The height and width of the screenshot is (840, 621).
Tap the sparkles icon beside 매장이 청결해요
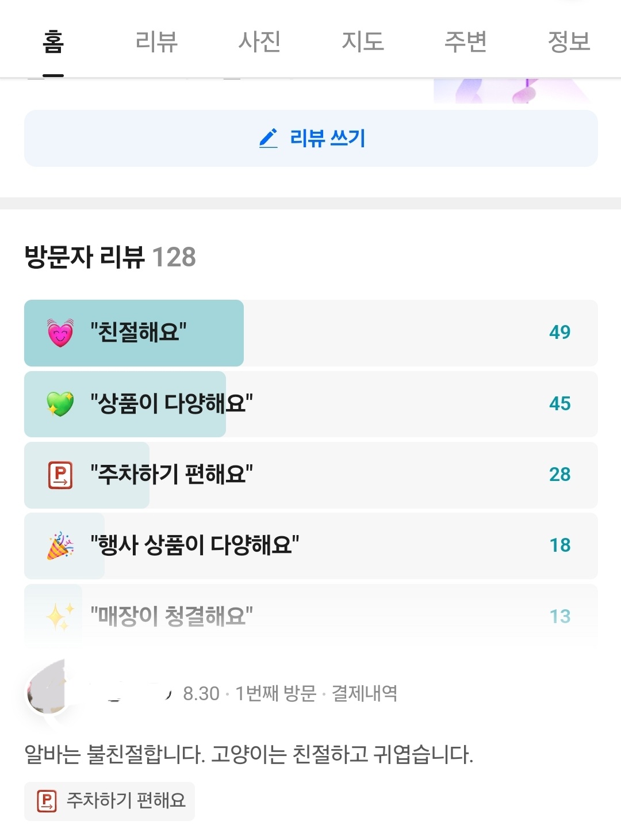tap(60, 617)
